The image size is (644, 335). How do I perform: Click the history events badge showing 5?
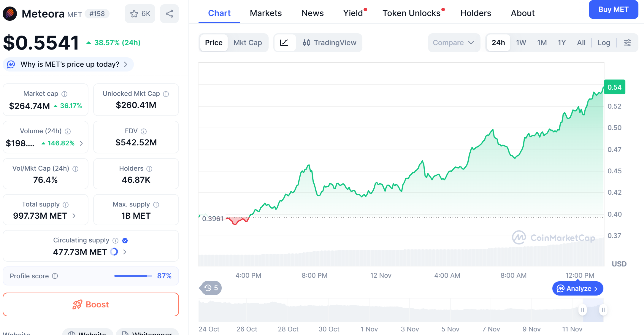pos(211,288)
